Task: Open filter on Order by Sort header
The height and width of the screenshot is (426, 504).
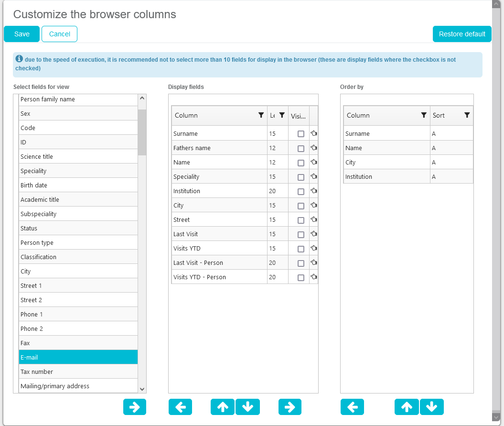Action: coord(467,115)
